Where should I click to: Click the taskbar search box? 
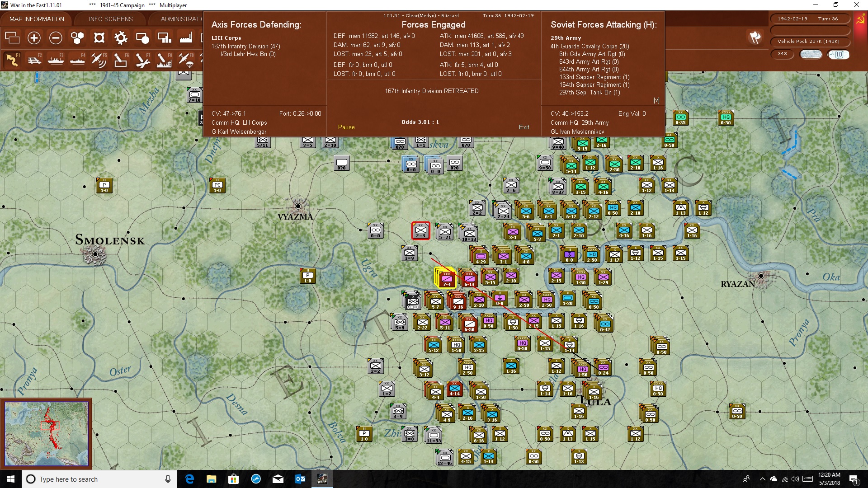(x=99, y=479)
